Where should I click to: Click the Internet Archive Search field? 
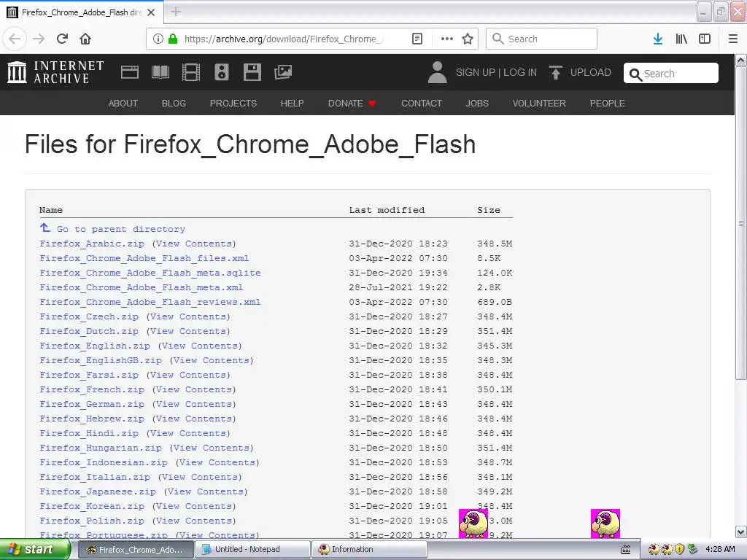671,73
